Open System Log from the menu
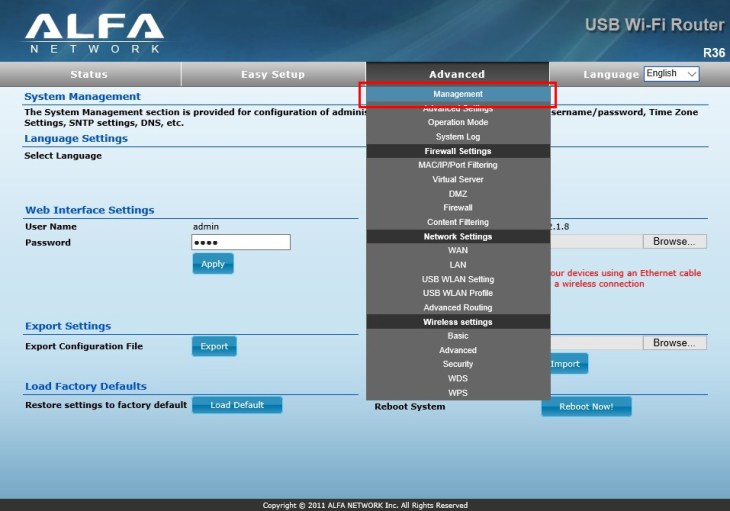This screenshot has width=730, height=511. click(458, 137)
